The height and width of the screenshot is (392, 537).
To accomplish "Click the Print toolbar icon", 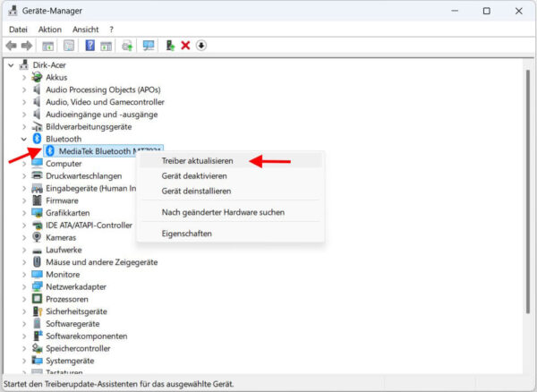I will pos(127,45).
